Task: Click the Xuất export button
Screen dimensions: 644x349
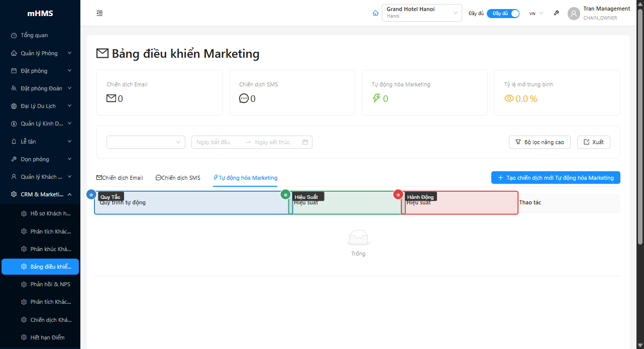Action: pyautogui.click(x=593, y=142)
